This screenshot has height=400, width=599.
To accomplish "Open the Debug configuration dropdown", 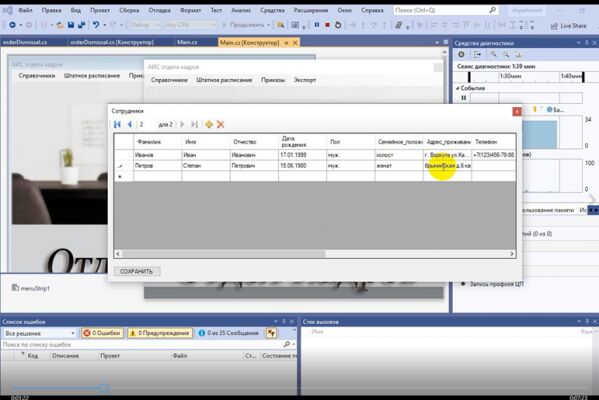I will [x=145, y=25].
